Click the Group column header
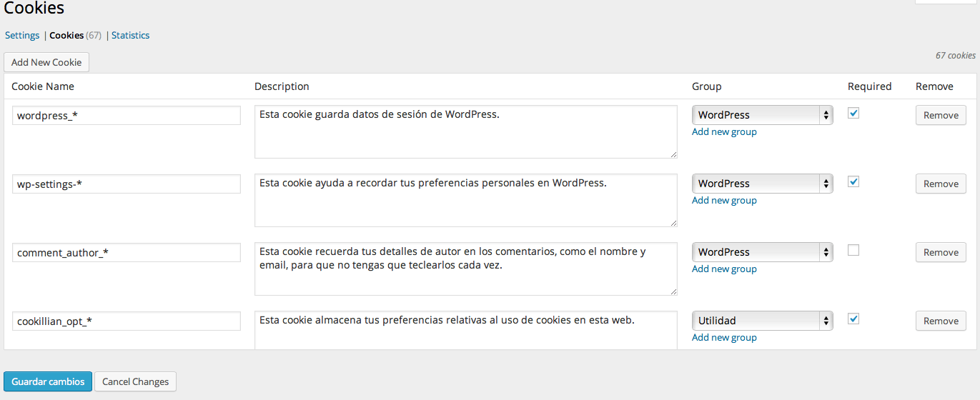The width and height of the screenshot is (980, 400). coord(707,86)
